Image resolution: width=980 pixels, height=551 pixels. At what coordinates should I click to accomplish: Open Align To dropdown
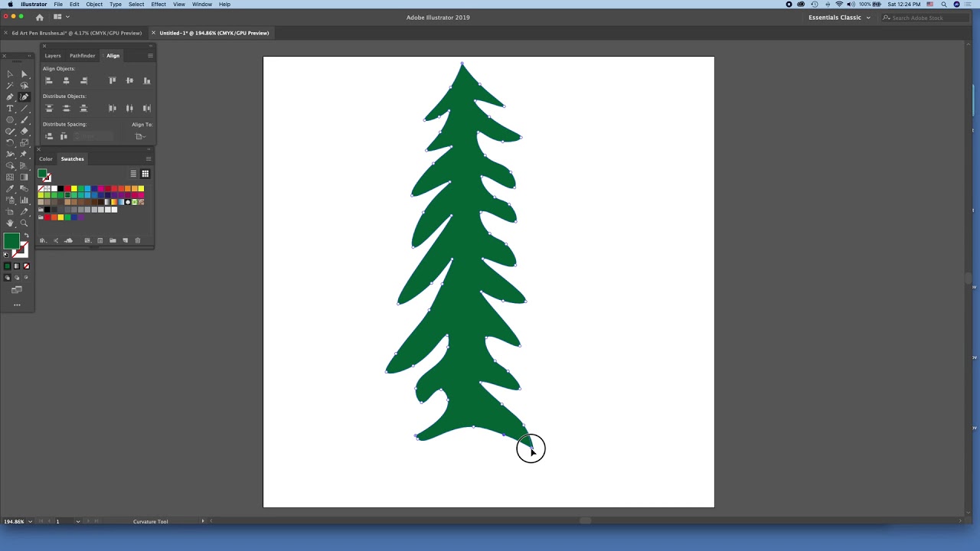[140, 136]
